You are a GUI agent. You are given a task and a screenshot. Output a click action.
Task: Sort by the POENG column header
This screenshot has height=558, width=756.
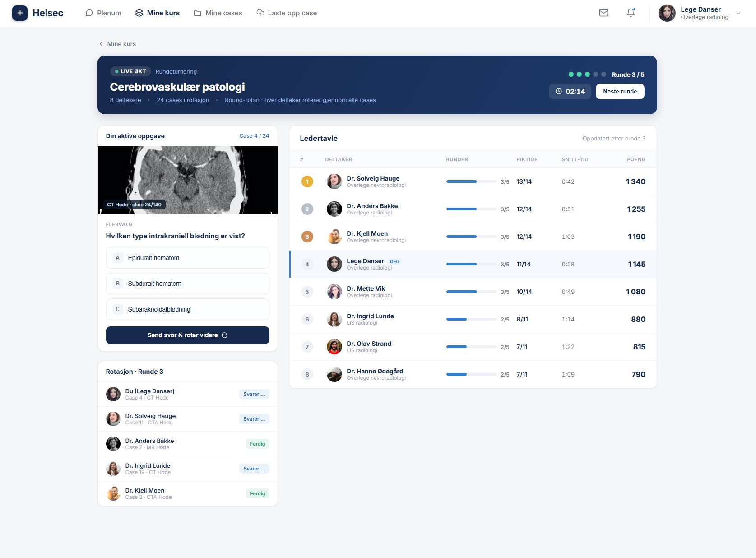pyautogui.click(x=636, y=159)
